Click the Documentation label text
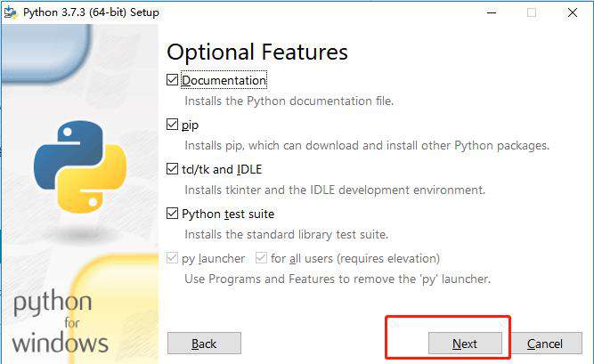Screen dimensions: 594x364 click(224, 80)
